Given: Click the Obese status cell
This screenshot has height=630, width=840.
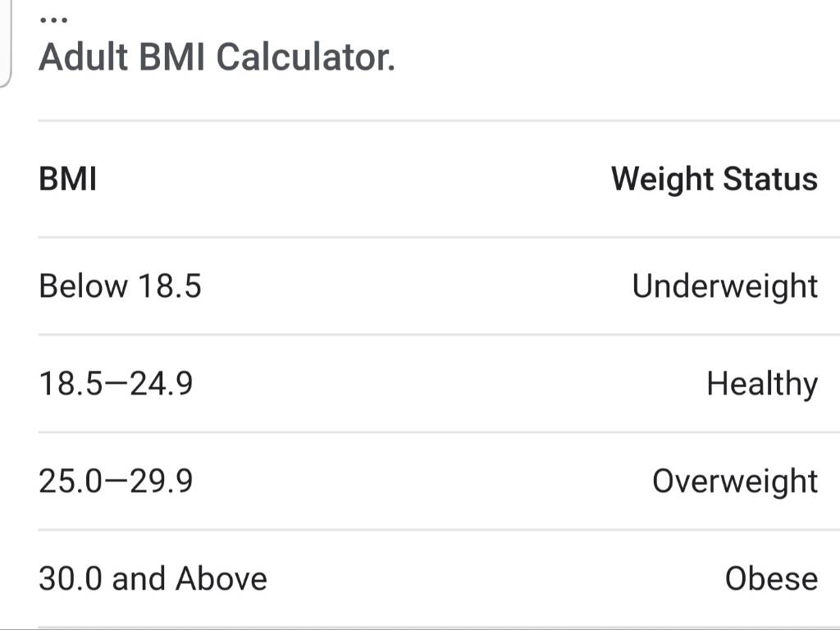Looking at the screenshot, I should coord(771,578).
